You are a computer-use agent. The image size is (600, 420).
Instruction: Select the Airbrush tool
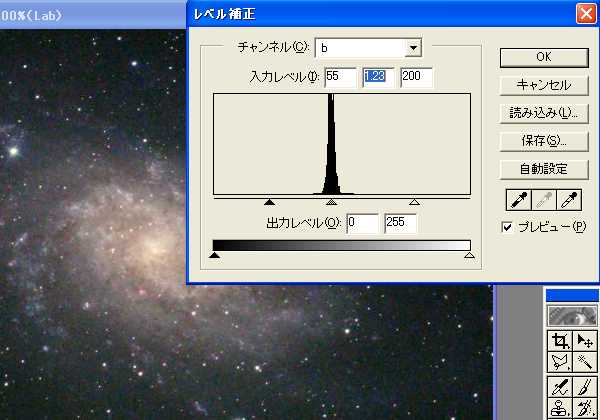(558, 386)
